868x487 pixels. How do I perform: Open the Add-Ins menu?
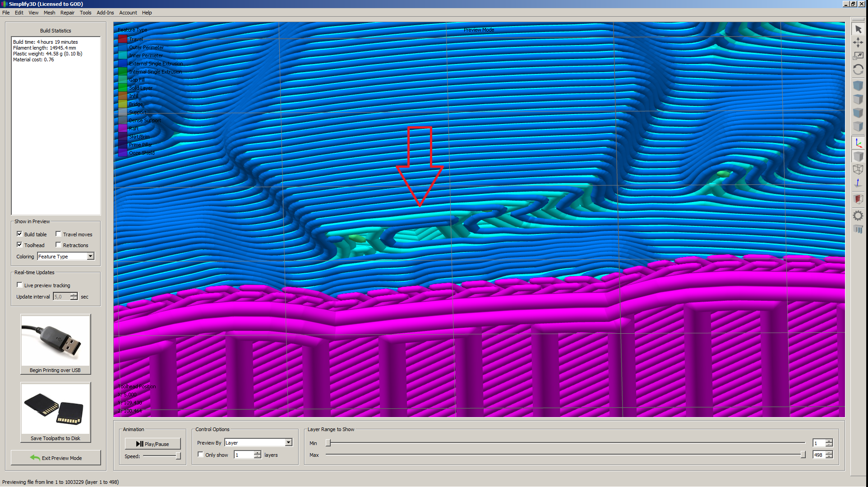tap(105, 13)
